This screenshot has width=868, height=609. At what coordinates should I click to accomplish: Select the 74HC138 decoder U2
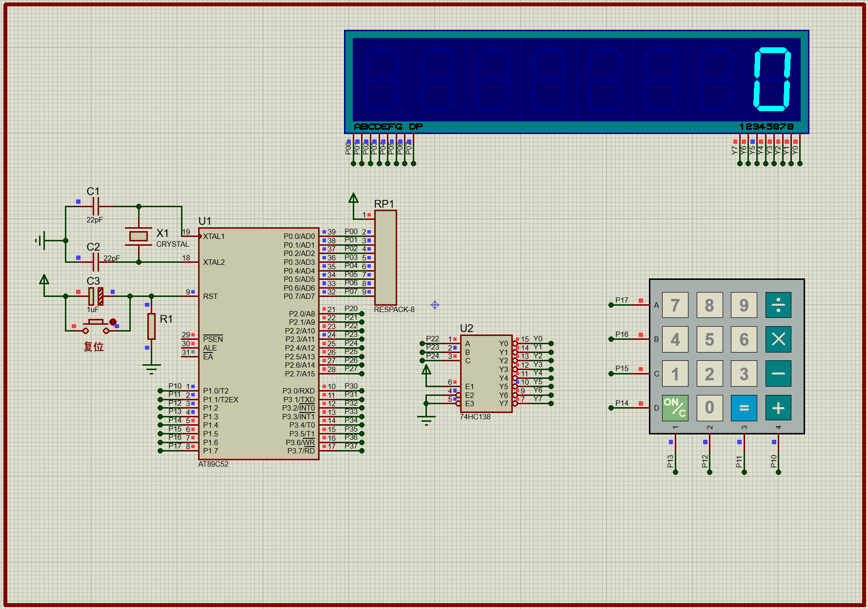click(x=486, y=373)
